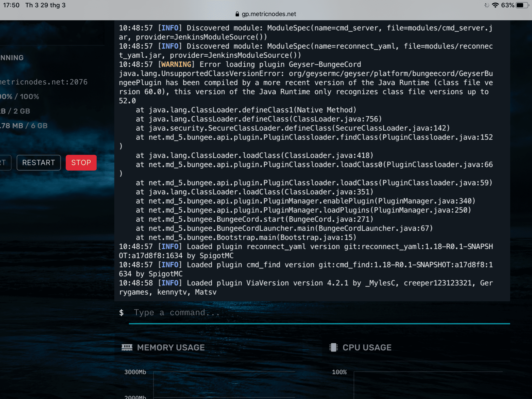Click the CPU USAGE panel heading
Screen dimensions: 532x399
tap(367, 347)
